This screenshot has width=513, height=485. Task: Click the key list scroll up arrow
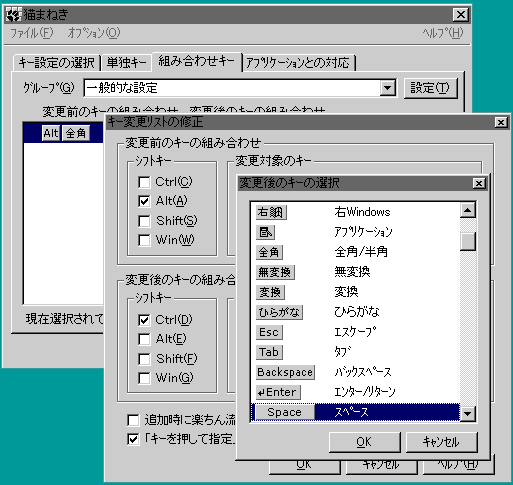(x=468, y=210)
